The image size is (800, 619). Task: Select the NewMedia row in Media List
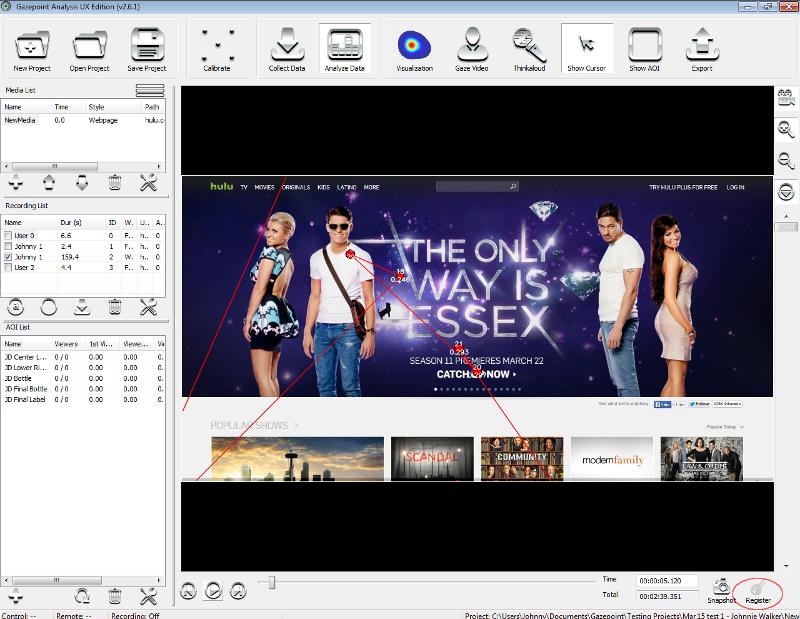click(83, 120)
